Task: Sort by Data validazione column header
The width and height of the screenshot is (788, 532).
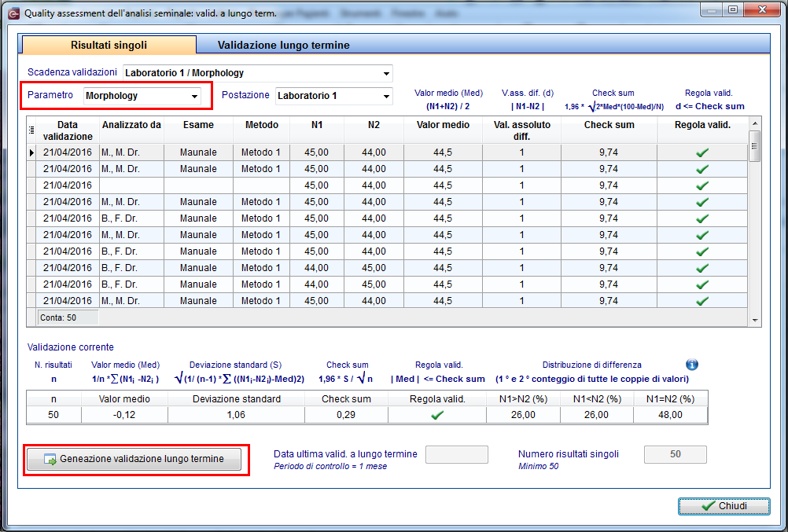Action: 68,130
